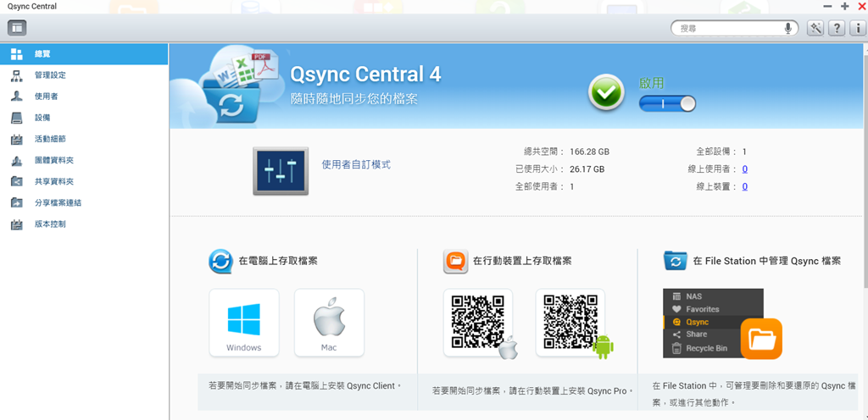Click the blue folder icon beside File Station heading
Viewport: 868px width, 420px height.
[676, 261]
